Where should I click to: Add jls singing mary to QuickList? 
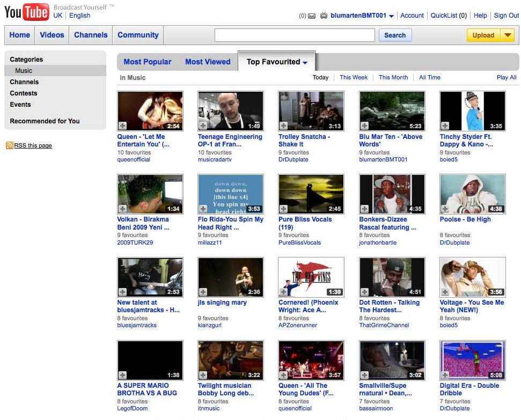tap(203, 292)
